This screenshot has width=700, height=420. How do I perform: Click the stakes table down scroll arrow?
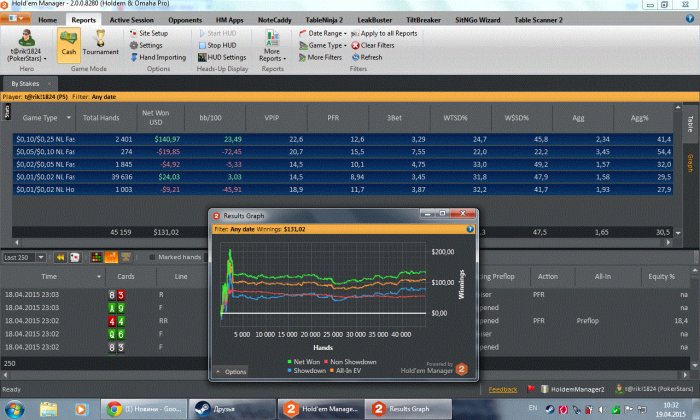(x=678, y=233)
